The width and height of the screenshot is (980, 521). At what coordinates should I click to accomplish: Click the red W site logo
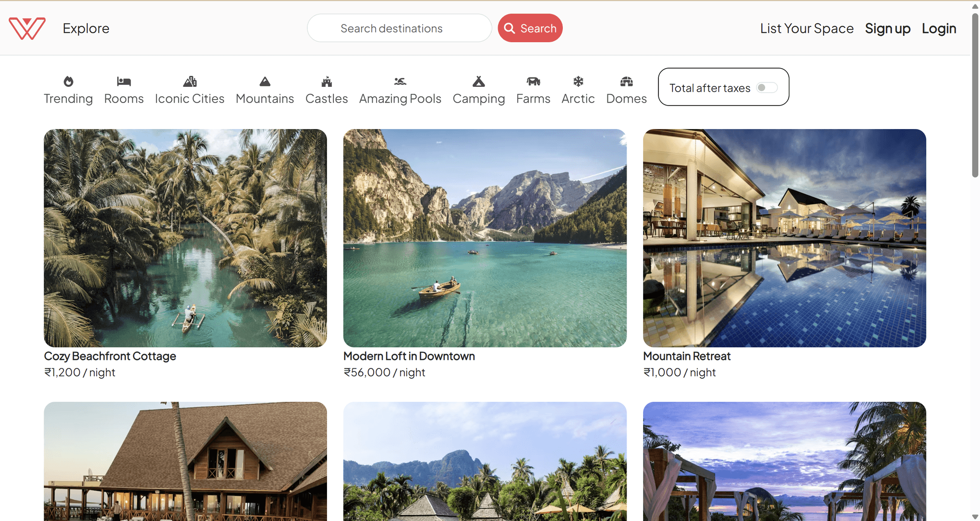pos(27,28)
